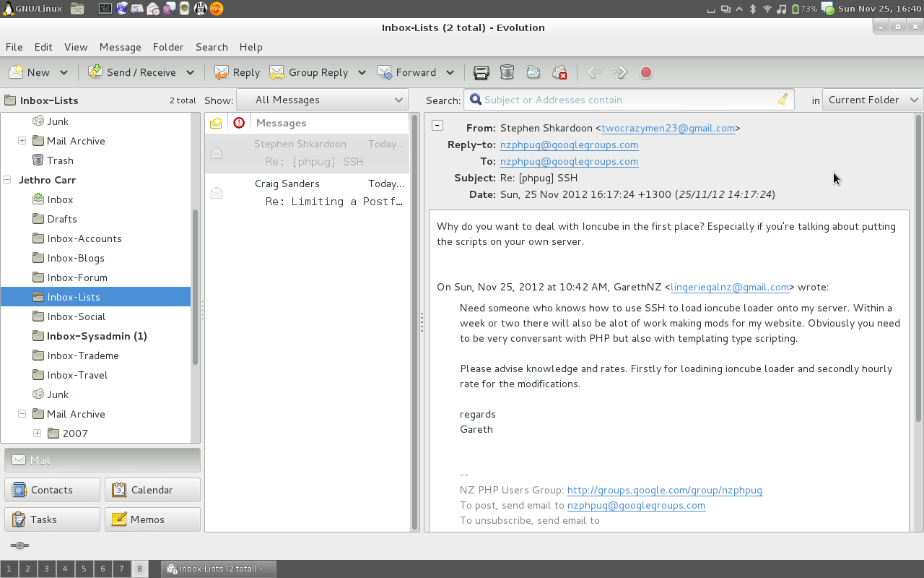Expand the Mail Archive folder above Trash

[x=22, y=141]
